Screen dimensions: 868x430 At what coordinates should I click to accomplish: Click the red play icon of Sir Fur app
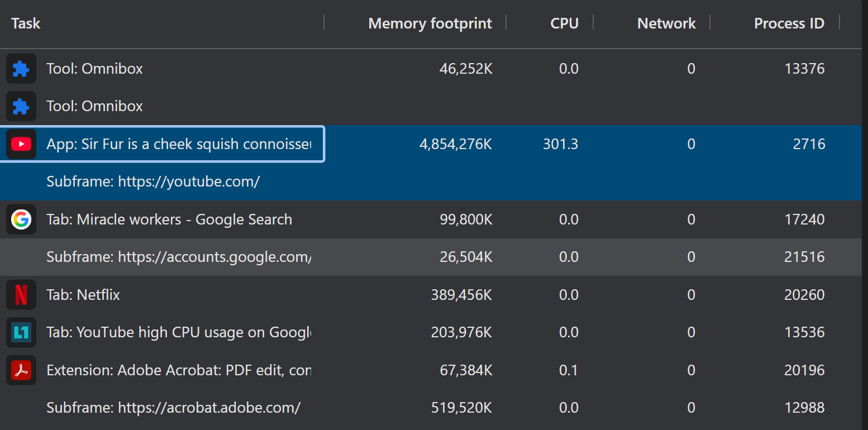tap(21, 144)
